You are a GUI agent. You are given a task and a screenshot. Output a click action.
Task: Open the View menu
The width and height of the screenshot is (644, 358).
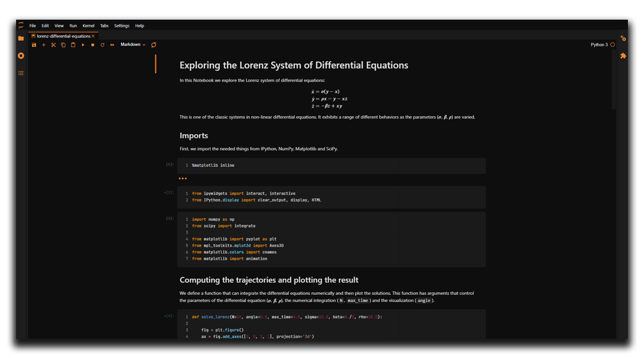(x=59, y=26)
